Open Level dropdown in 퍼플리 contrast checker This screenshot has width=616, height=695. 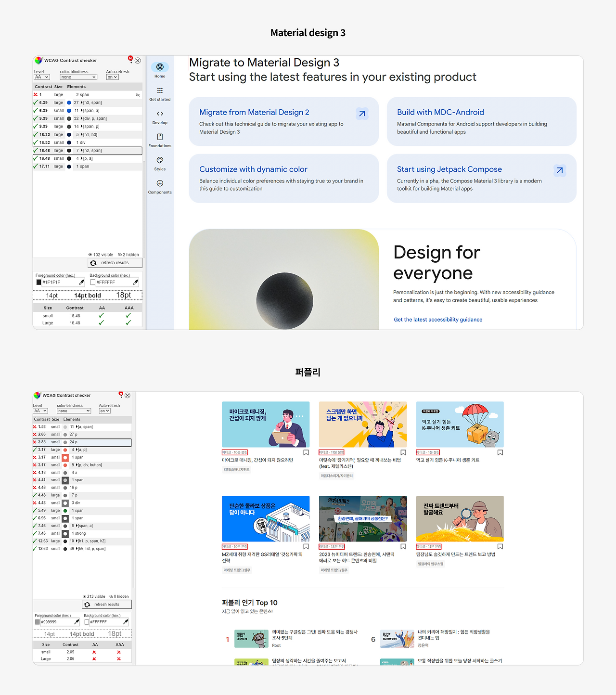click(40, 411)
